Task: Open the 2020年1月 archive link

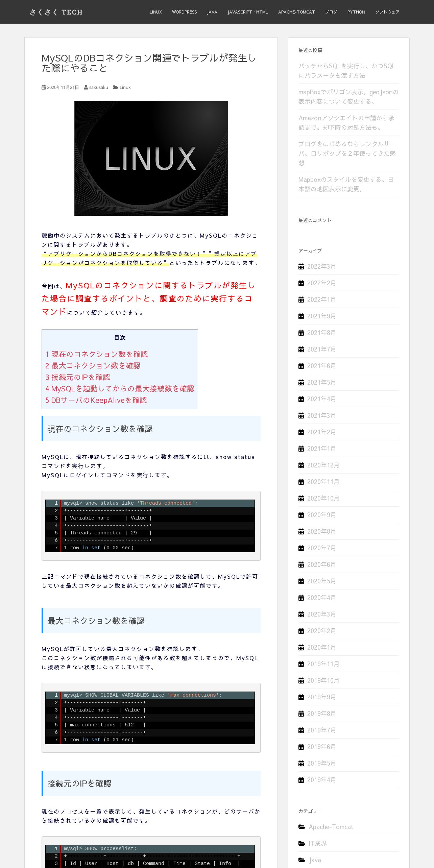Action: tap(321, 647)
